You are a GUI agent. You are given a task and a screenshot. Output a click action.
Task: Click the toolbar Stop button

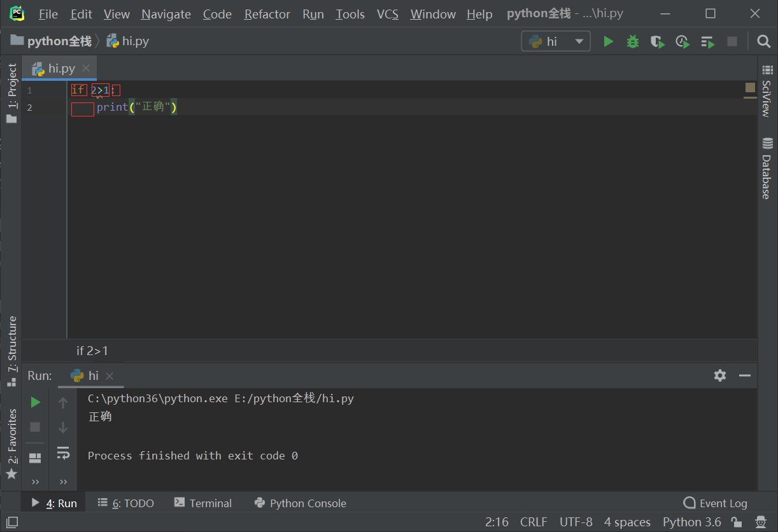click(x=732, y=41)
